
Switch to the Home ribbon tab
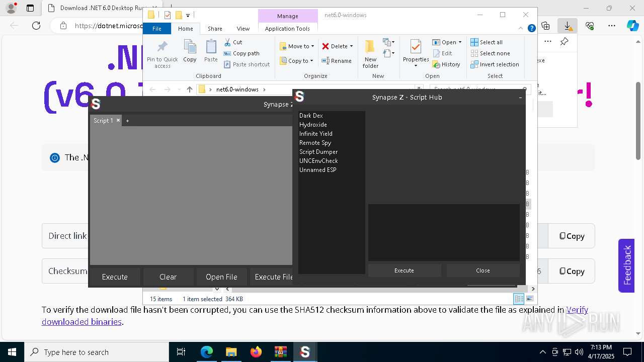[x=185, y=29]
